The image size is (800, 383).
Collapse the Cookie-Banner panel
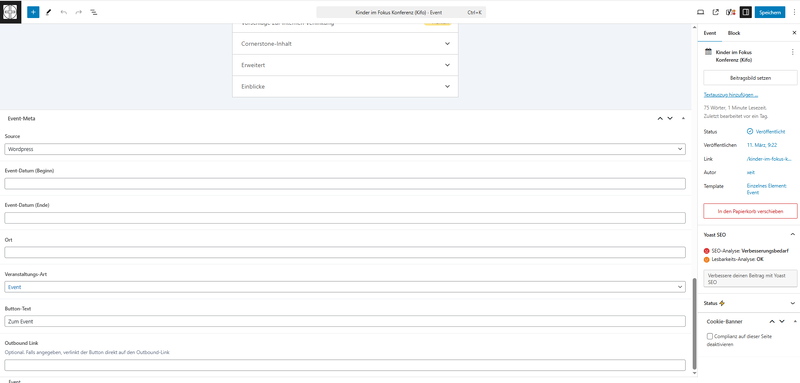pyautogui.click(x=794, y=321)
